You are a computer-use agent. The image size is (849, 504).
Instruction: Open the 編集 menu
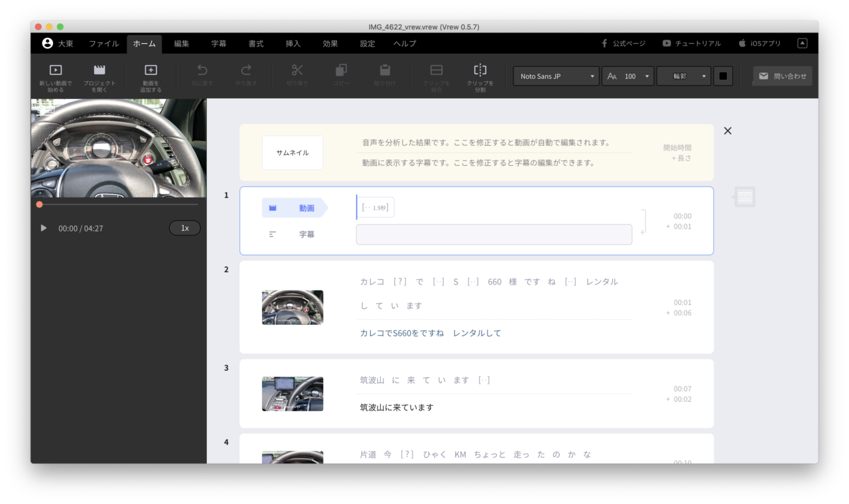[182, 44]
